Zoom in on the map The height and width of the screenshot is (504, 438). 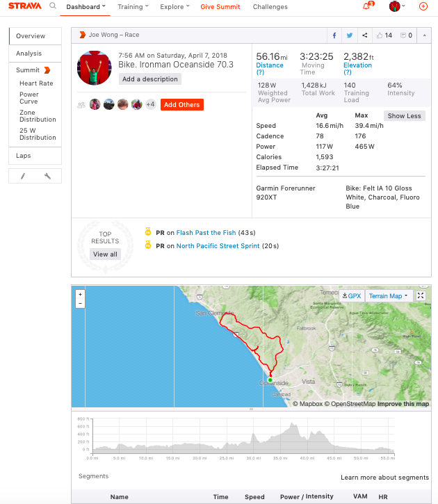81,294
